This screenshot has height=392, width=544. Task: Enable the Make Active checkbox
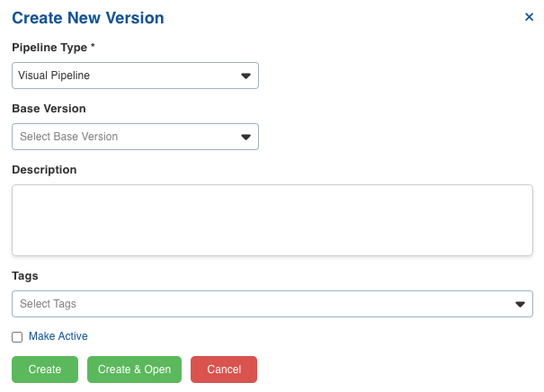pyautogui.click(x=17, y=337)
